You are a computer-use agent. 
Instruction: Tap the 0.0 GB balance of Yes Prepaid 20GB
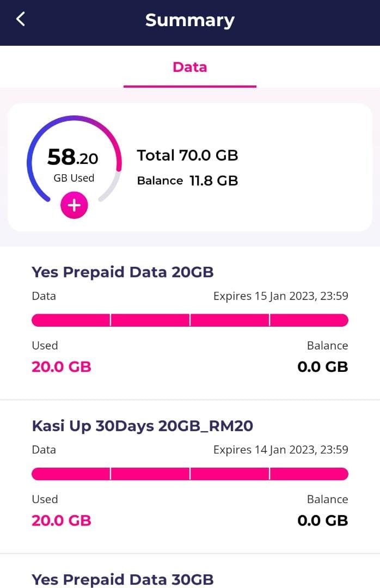click(x=322, y=366)
